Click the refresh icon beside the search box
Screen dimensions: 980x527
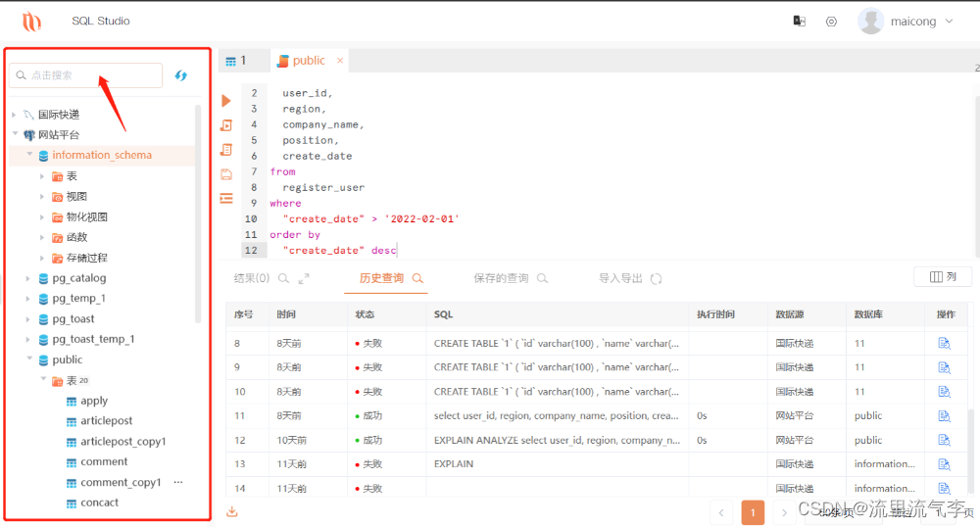[x=180, y=75]
